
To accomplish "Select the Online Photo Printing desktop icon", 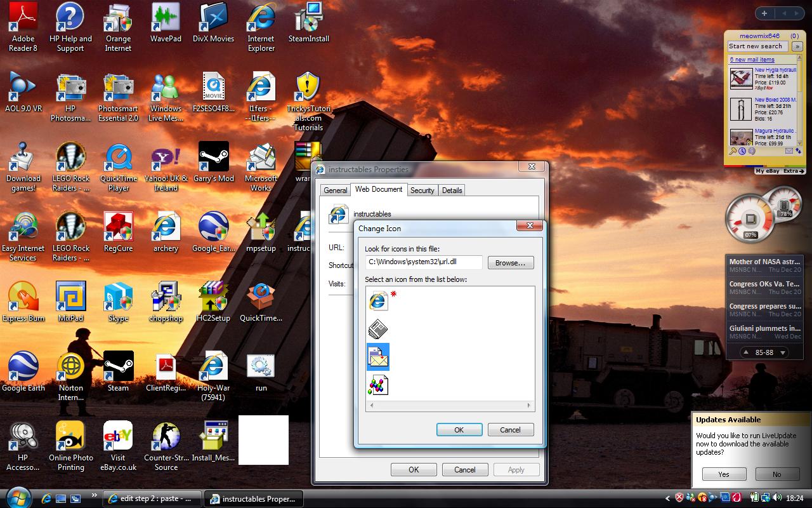I will tap(70, 446).
